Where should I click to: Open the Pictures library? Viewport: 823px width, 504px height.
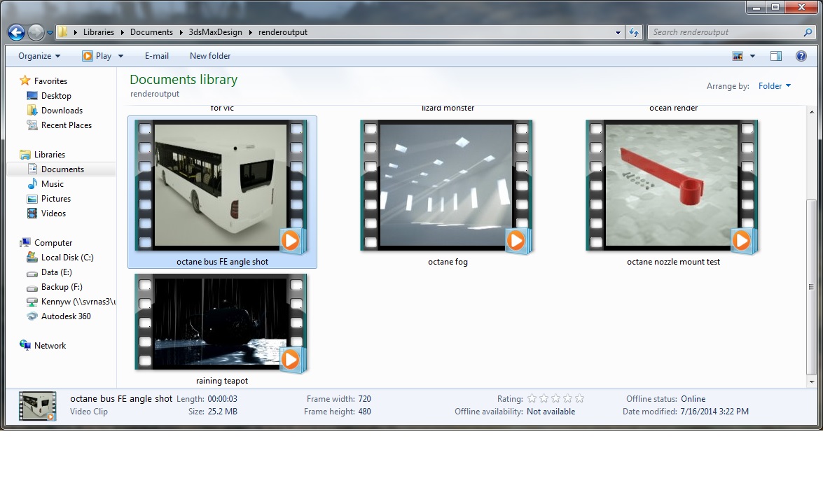coord(55,198)
